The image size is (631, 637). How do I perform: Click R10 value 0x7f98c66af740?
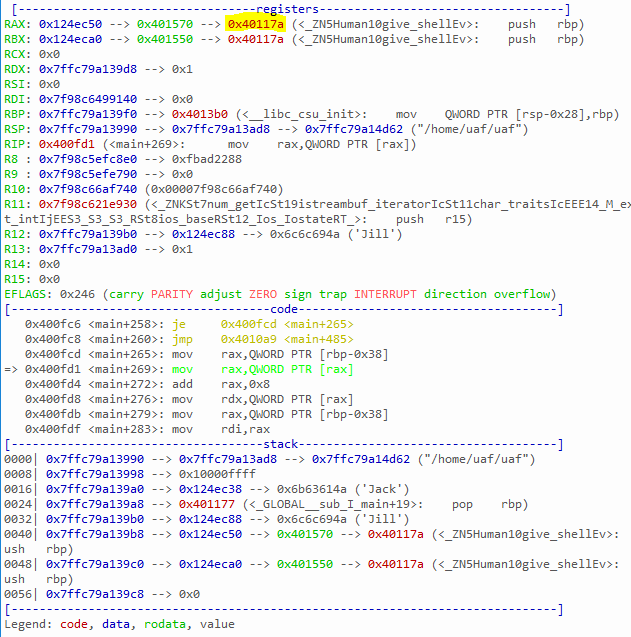88,190
